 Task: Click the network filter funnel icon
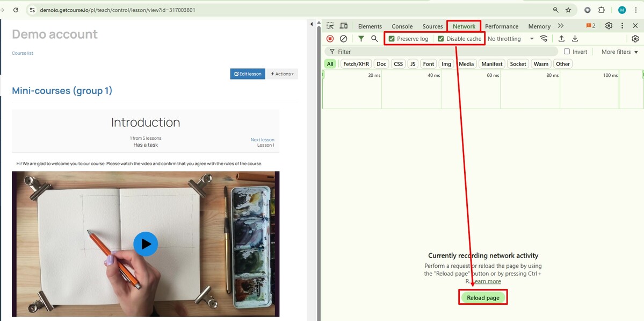click(361, 39)
